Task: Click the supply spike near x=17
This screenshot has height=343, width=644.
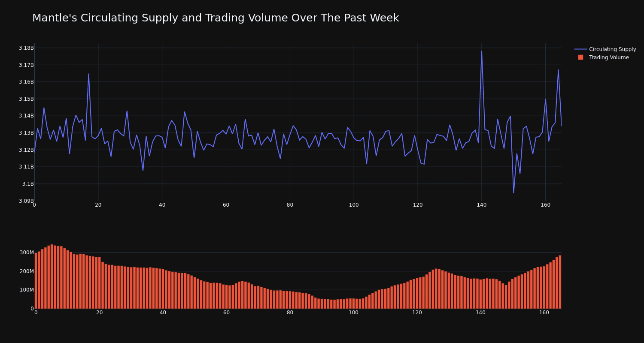Action: [88, 74]
